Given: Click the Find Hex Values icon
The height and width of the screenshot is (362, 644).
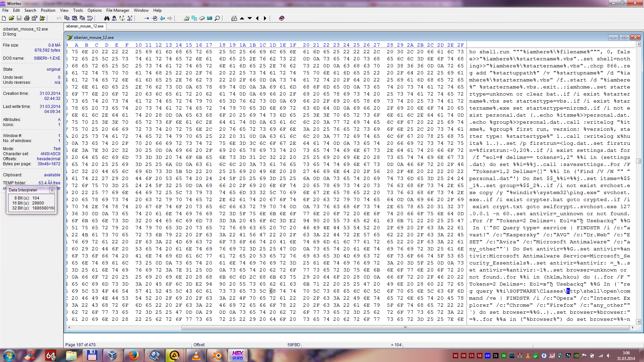Looking at the screenshot, I should [114, 18].
